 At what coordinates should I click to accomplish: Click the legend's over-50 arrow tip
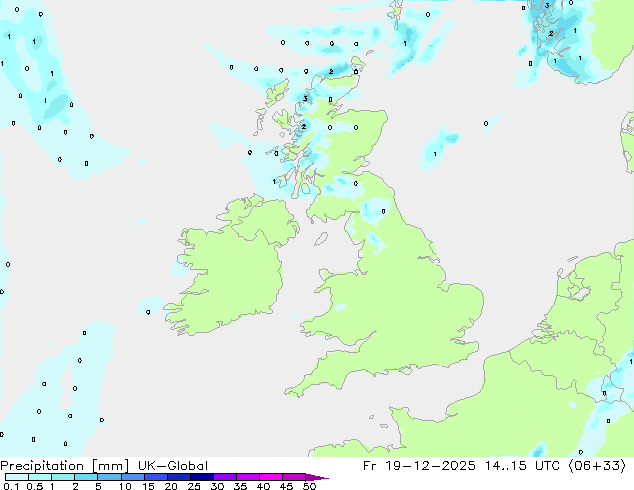(x=317, y=477)
